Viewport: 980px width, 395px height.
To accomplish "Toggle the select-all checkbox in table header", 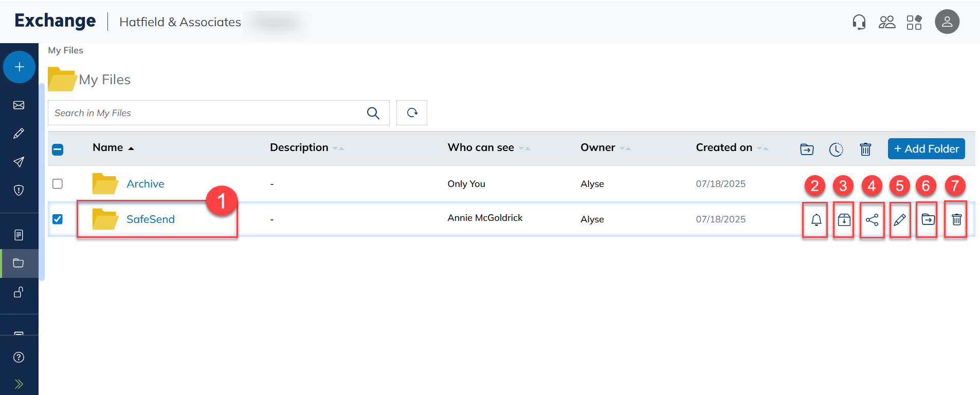I will click(x=58, y=149).
